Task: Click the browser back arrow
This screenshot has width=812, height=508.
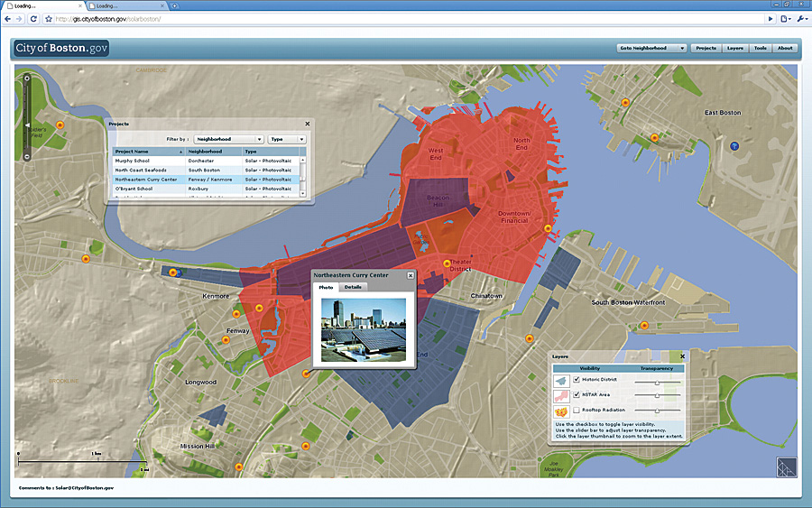Action: tap(7, 19)
